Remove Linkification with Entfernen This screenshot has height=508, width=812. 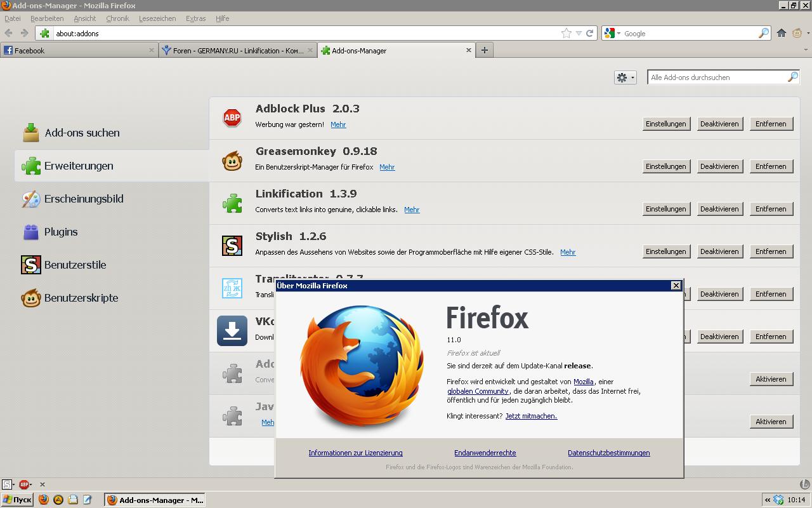(771, 209)
